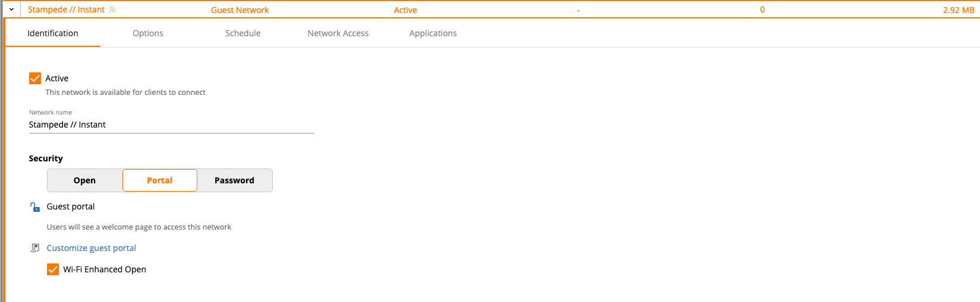Open the Options tab
The image size is (980, 302).
click(148, 33)
